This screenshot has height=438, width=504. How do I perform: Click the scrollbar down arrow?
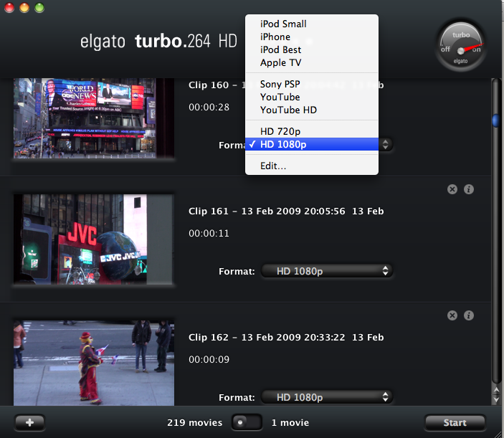(x=496, y=399)
